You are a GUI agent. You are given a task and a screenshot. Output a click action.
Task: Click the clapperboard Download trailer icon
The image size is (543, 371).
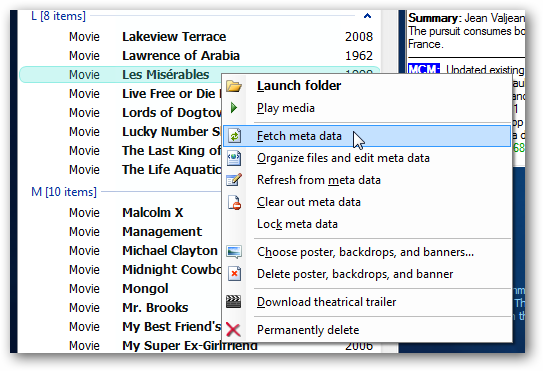point(234,301)
